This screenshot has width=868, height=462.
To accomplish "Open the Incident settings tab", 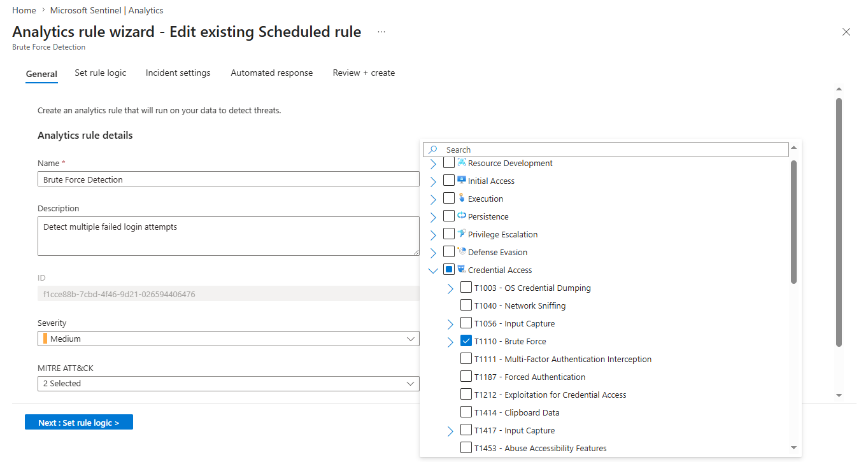I will (178, 73).
